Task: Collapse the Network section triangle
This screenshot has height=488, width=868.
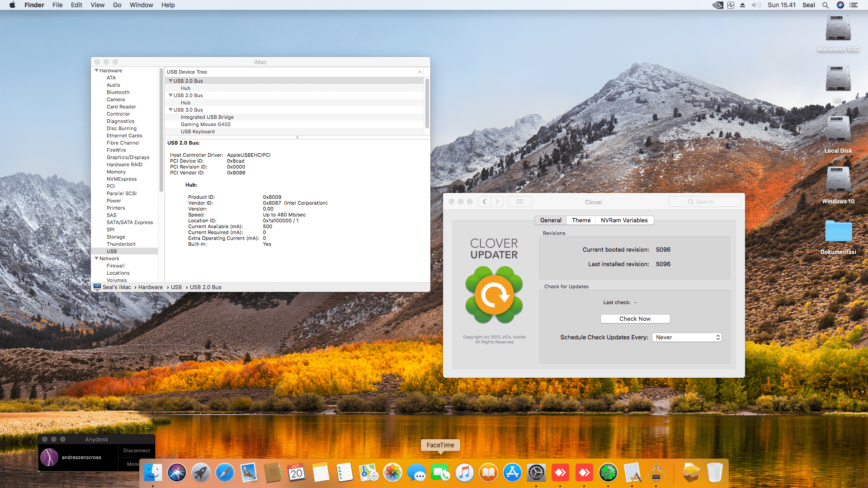Action: point(96,258)
